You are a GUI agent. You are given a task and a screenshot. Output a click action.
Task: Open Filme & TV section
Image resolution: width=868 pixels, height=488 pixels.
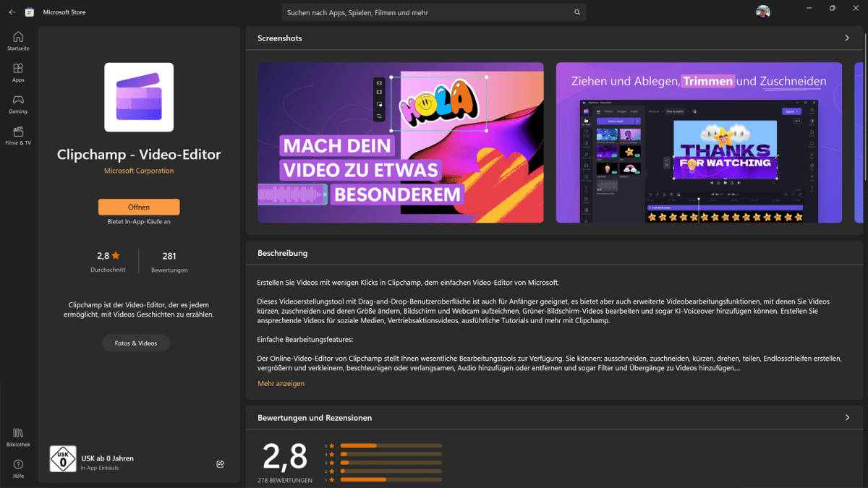click(x=18, y=135)
